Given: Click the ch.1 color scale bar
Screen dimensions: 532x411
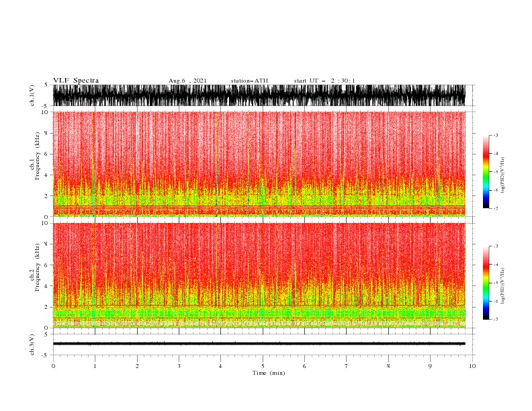Looking at the screenshot, I should (x=486, y=172).
